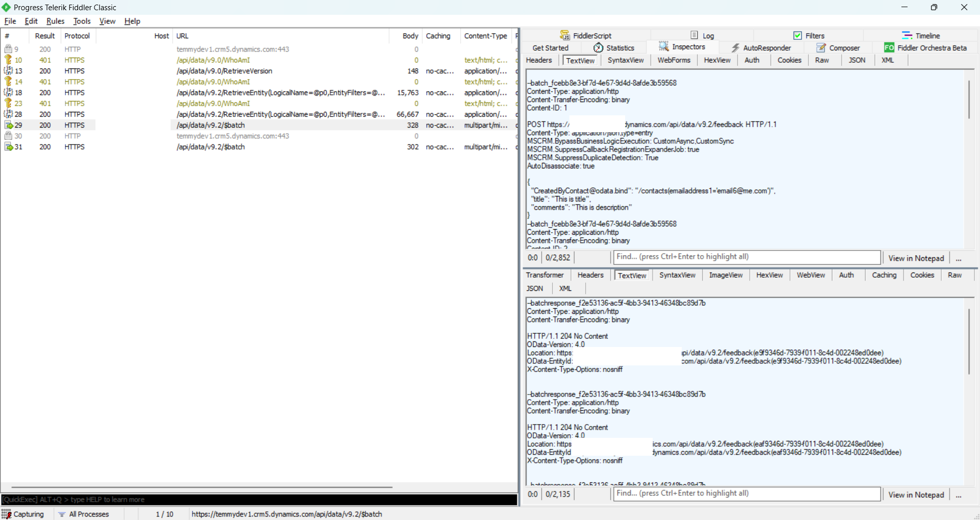This screenshot has height=520, width=980.
Task: Open response WebView tab
Action: (x=810, y=275)
